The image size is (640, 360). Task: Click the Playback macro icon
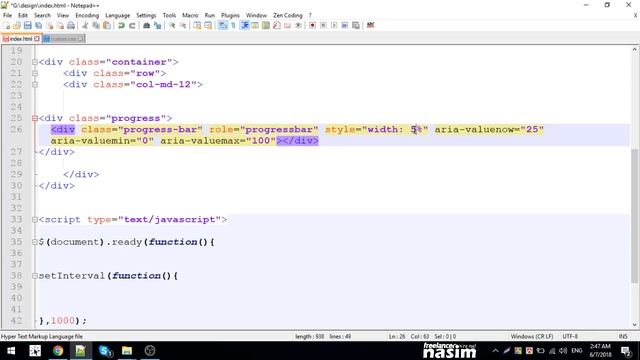(x=334, y=25)
